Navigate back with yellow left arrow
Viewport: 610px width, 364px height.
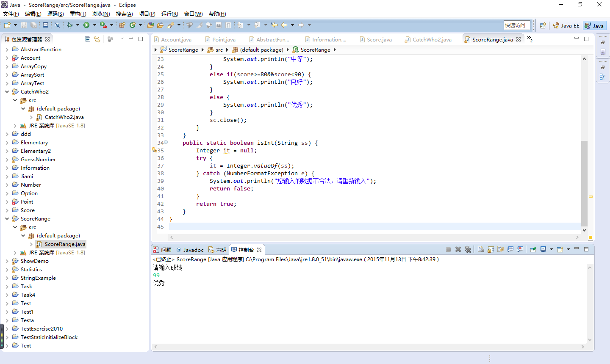point(284,25)
